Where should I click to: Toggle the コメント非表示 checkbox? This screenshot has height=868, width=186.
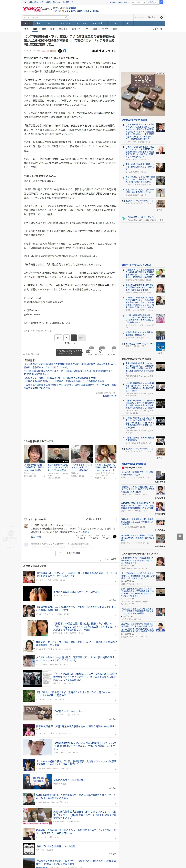pyautogui.click(x=102, y=559)
